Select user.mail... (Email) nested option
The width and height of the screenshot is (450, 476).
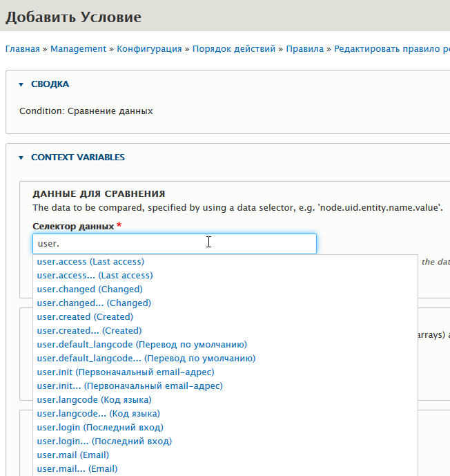point(77,469)
